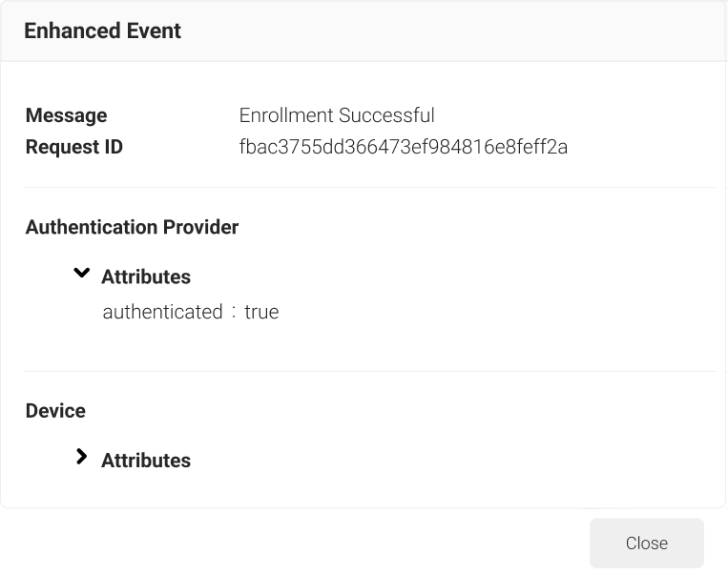This screenshot has height=575, width=728.
Task: Click the Authentication Provider section heading
Action: pyautogui.click(x=132, y=227)
